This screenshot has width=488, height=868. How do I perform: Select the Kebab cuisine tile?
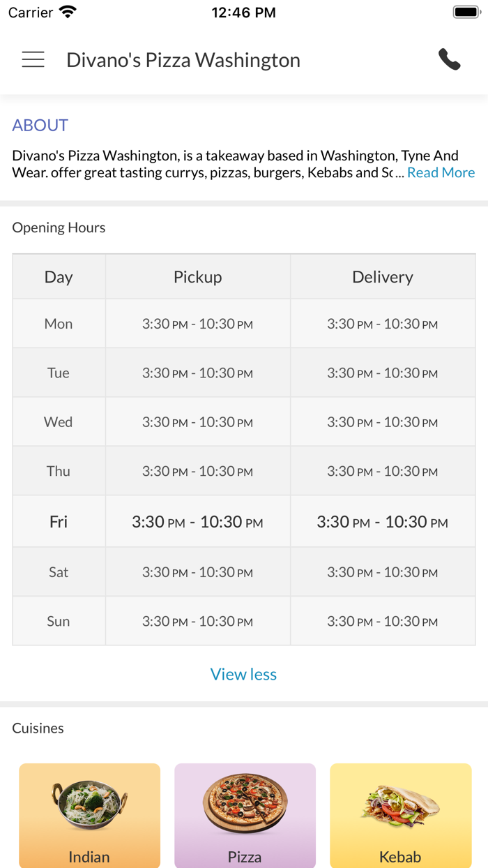400,815
